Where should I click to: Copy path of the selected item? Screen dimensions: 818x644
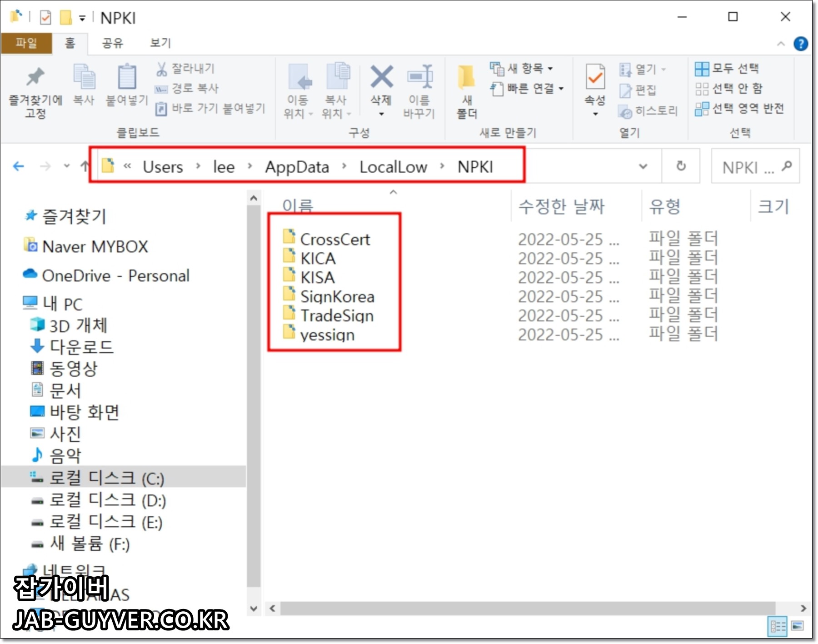187,88
